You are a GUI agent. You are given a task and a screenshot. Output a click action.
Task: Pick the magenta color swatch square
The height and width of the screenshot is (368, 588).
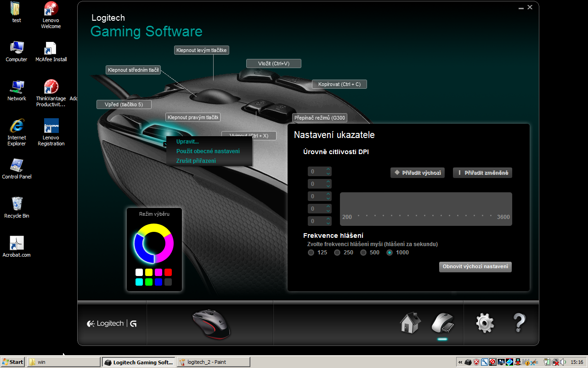pos(158,272)
